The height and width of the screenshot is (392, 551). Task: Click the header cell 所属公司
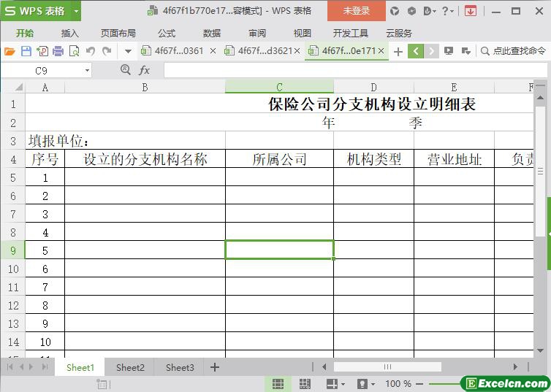[279, 159]
